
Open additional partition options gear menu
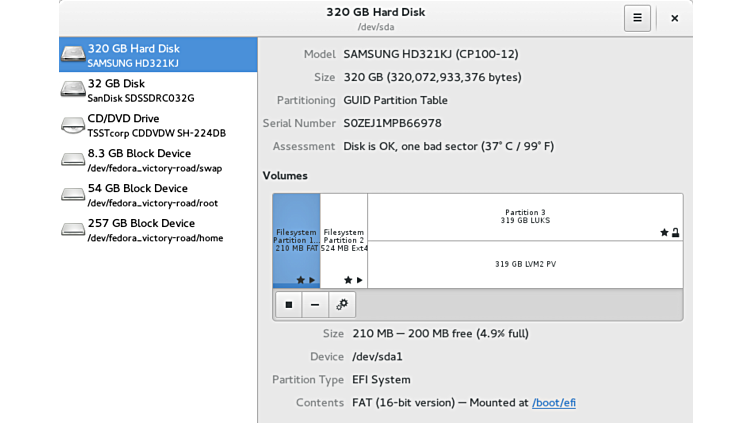coord(342,305)
